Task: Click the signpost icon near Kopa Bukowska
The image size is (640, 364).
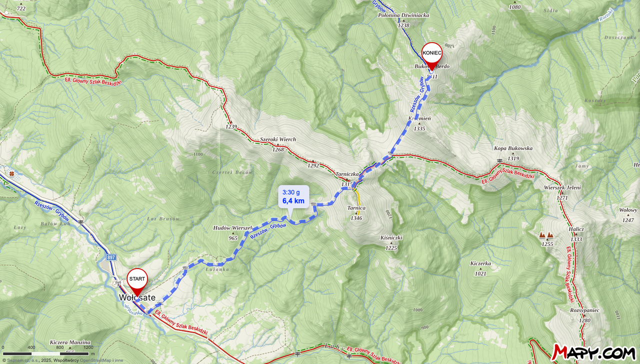Action: 499,160
